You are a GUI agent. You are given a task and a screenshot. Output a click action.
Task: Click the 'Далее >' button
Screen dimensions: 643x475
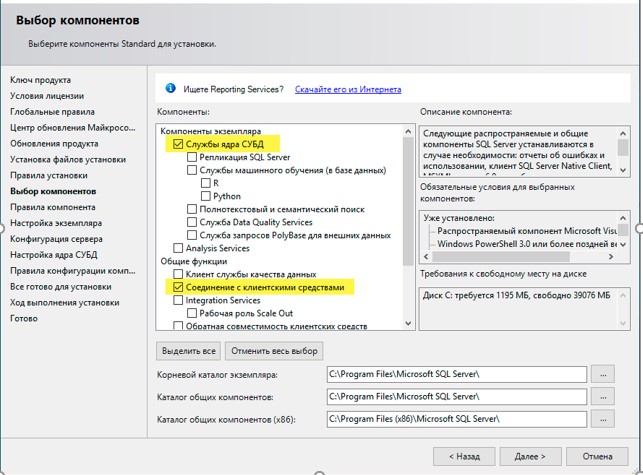(x=530, y=457)
